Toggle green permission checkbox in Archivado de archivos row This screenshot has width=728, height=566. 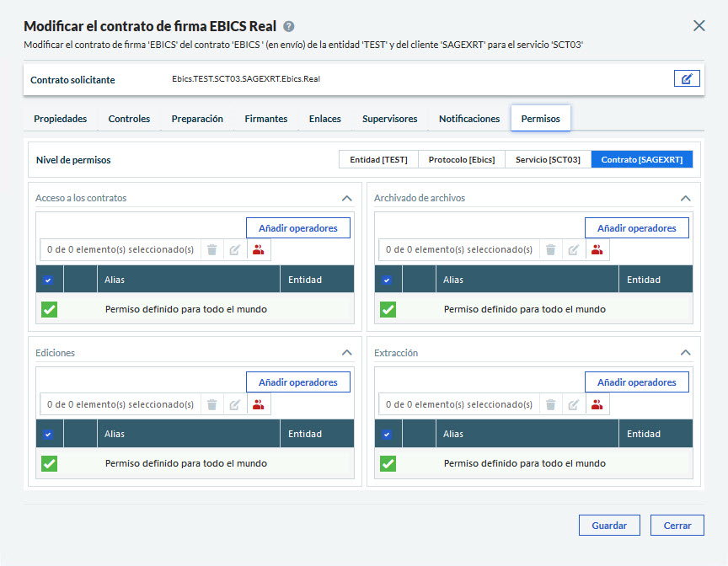click(388, 309)
